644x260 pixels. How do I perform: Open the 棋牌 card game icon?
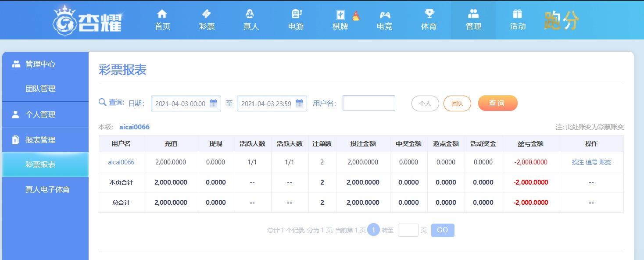pos(340,14)
